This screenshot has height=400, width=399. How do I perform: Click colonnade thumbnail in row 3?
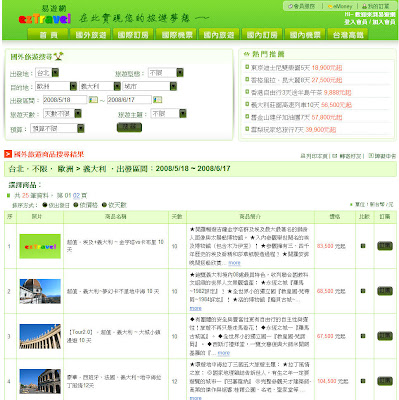coord(40,336)
